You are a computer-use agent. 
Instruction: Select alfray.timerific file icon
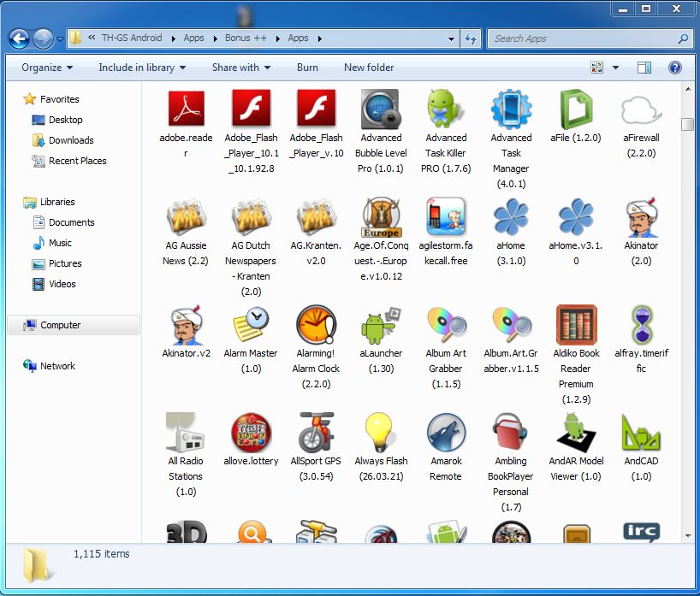coord(642,325)
